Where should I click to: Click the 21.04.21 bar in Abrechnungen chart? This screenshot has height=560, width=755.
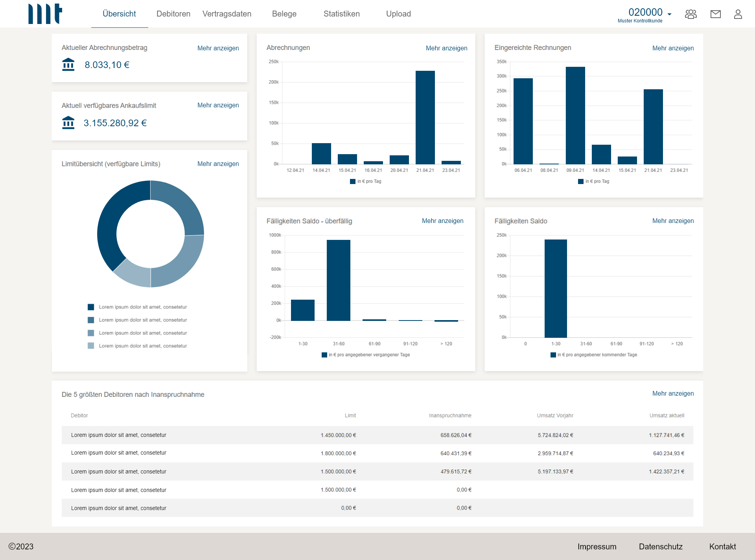tap(425, 117)
